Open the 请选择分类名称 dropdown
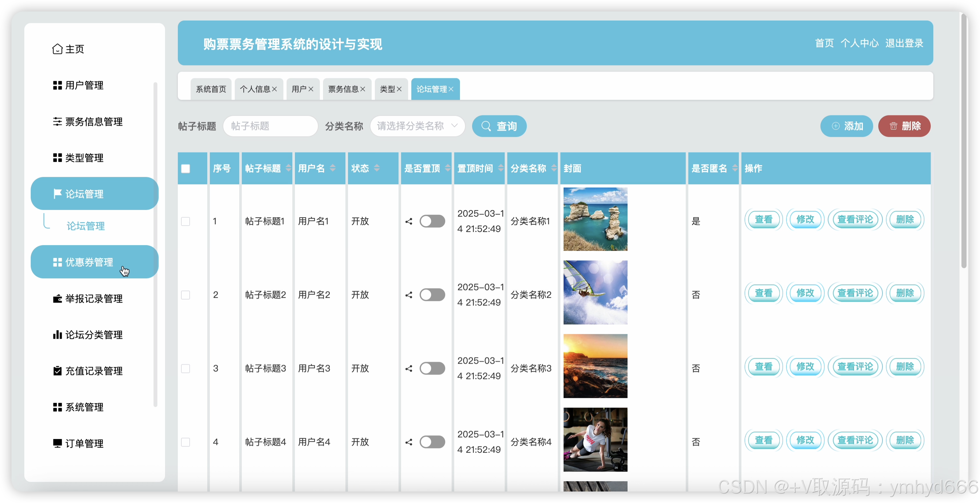980x503 pixels. coord(417,126)
